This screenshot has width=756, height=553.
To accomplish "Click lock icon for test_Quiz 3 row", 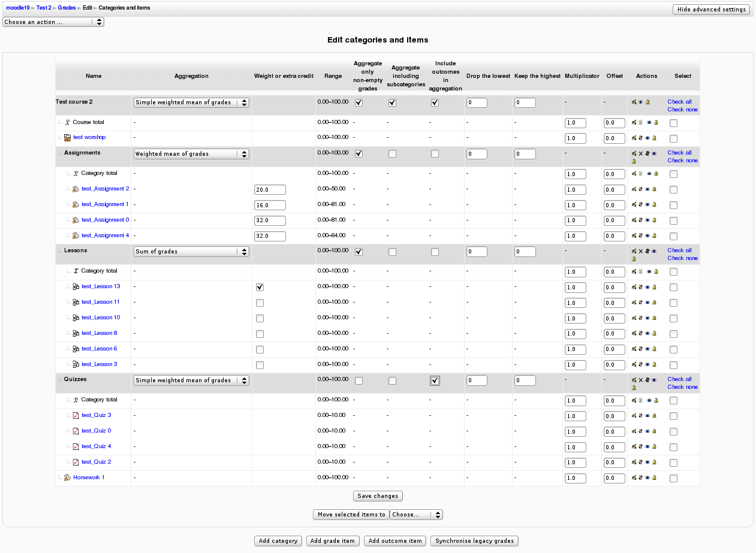I will 654,416.
